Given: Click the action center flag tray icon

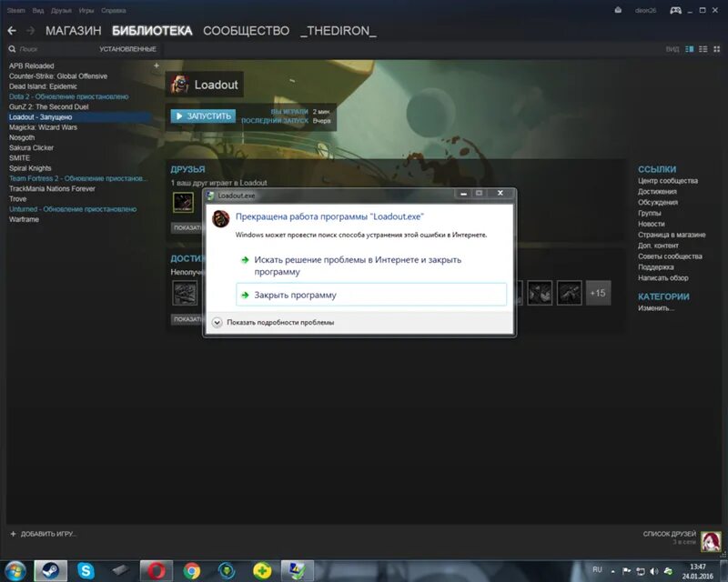Looking at the screenshot, I should 626,571.
